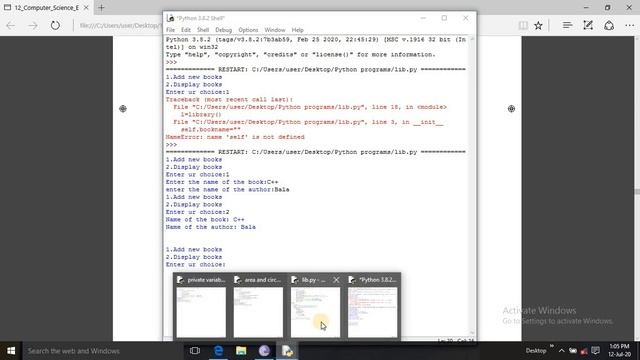This screenshot has width=640, height=360.
Task: Click the Desktop toolbar label on taskbar
Action: (x=536, y=351)
